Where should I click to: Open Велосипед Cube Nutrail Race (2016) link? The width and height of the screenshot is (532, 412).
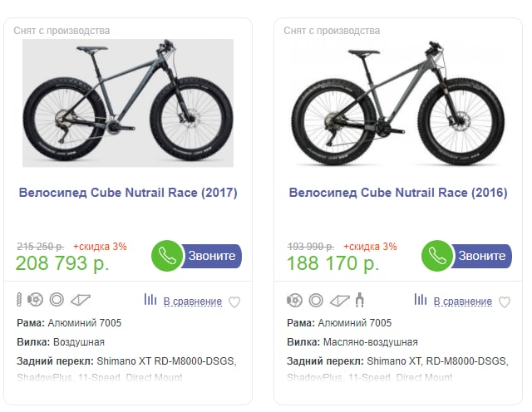click(398, 193)
